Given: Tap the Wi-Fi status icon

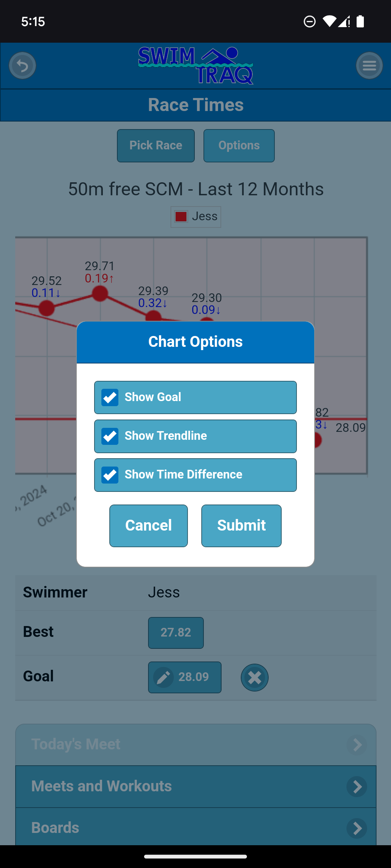Looking at the screenshot, I should pos(329,22).
